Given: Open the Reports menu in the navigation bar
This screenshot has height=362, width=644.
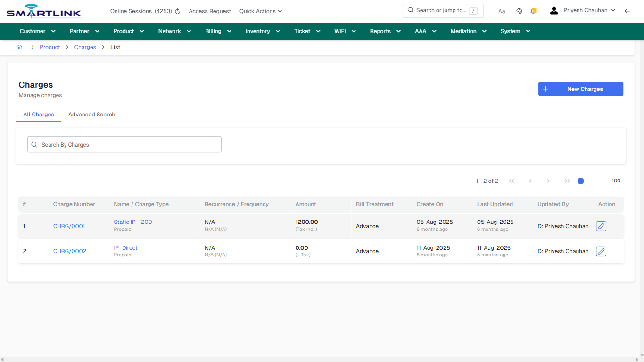Looking at the screenshot, I should coord(384,31).
